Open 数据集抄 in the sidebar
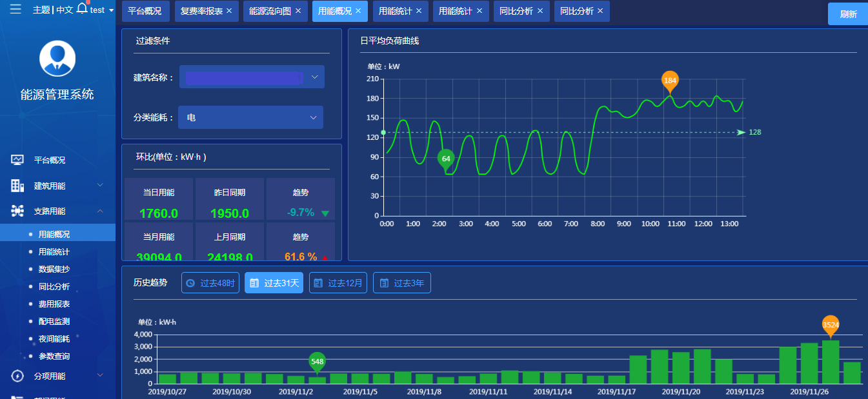 click(54, 269)
